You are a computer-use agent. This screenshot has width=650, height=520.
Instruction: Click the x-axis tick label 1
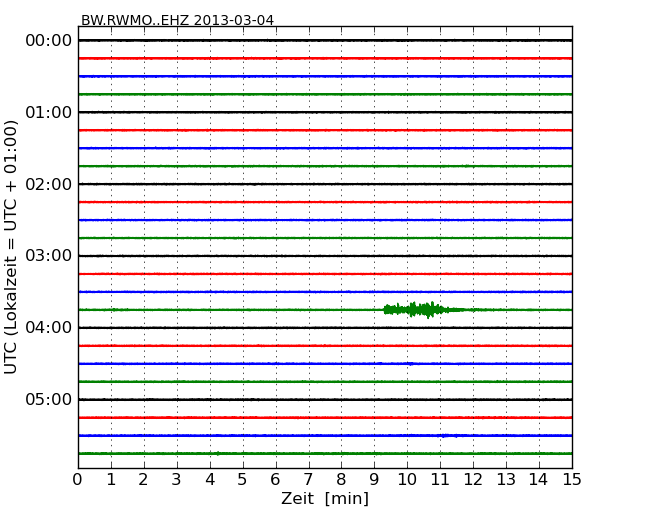111,480
